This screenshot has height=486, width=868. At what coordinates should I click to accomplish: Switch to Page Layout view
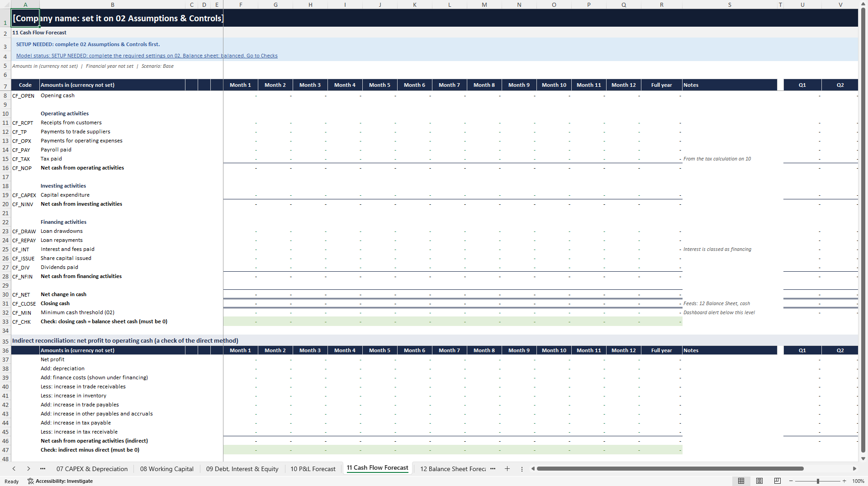point(759,481)
